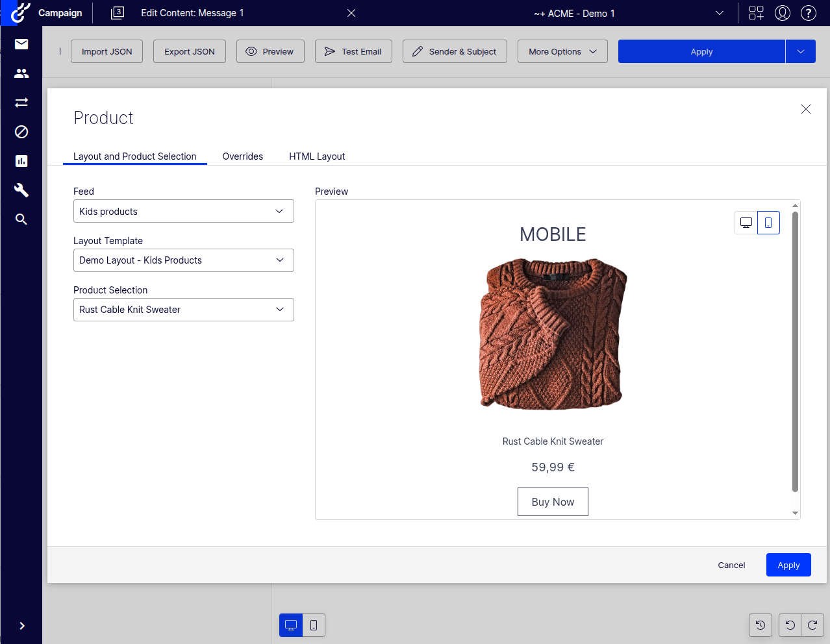This screenshot has height=644, width=830.
Task: Click the version history icon at bottom right
Action: (761, 625)
